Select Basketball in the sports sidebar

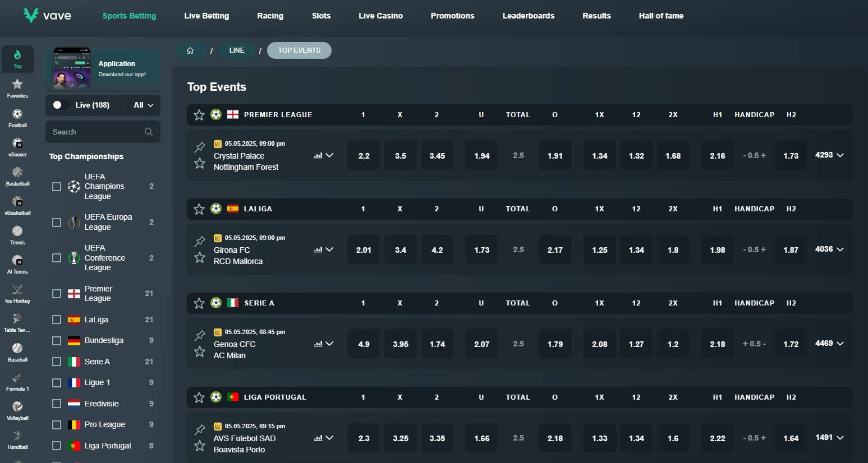(17, 176)
